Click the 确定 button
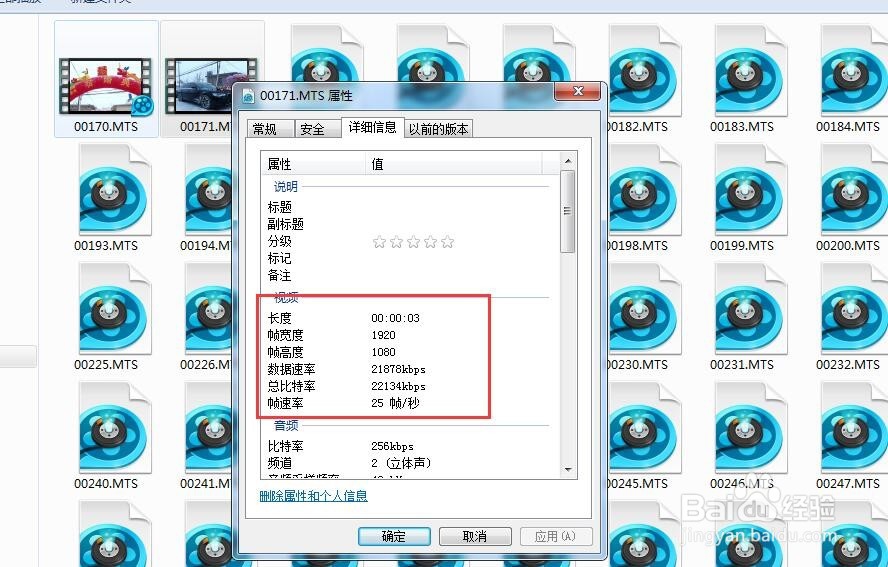Screen dimensions: 888x567 pos(394,536)
